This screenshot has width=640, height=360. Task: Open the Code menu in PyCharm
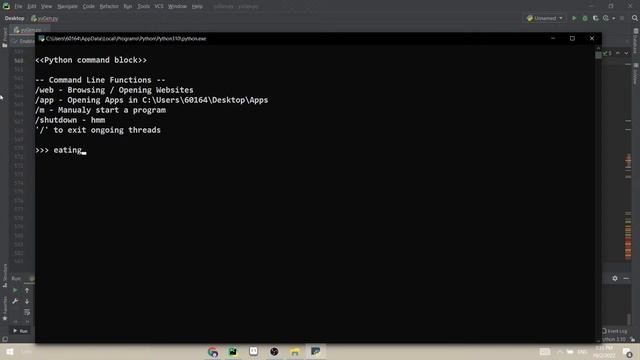pos(88,6)
